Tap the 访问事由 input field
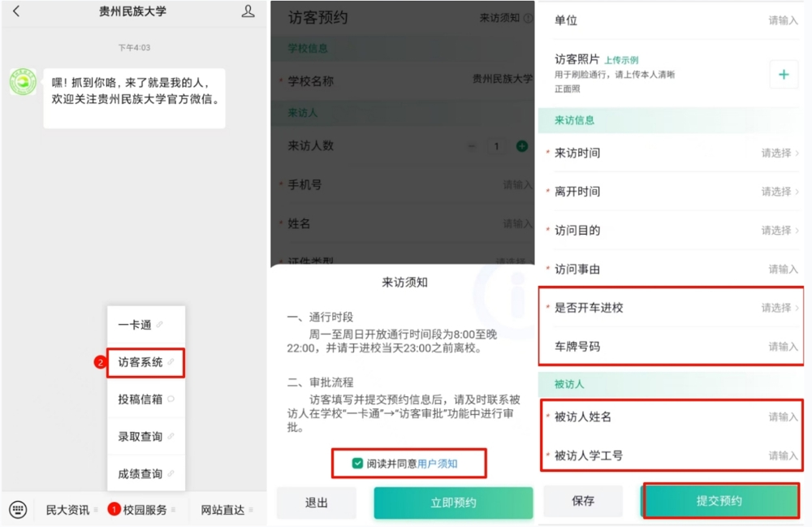 [672, 270]
